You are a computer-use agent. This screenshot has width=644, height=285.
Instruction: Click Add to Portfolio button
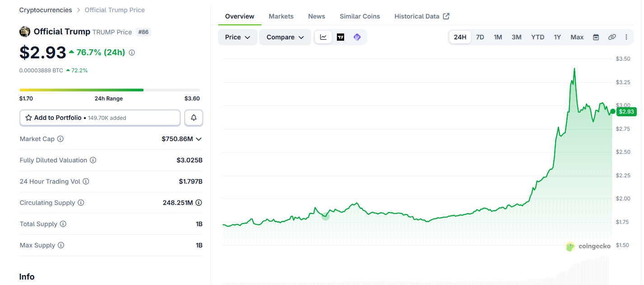(100, 118)
